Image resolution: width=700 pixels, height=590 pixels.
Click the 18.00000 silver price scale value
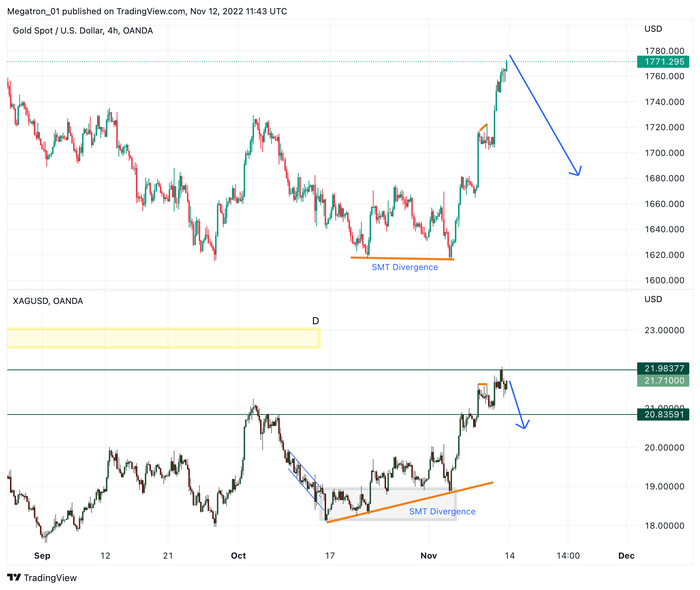(x=664, y=525)
